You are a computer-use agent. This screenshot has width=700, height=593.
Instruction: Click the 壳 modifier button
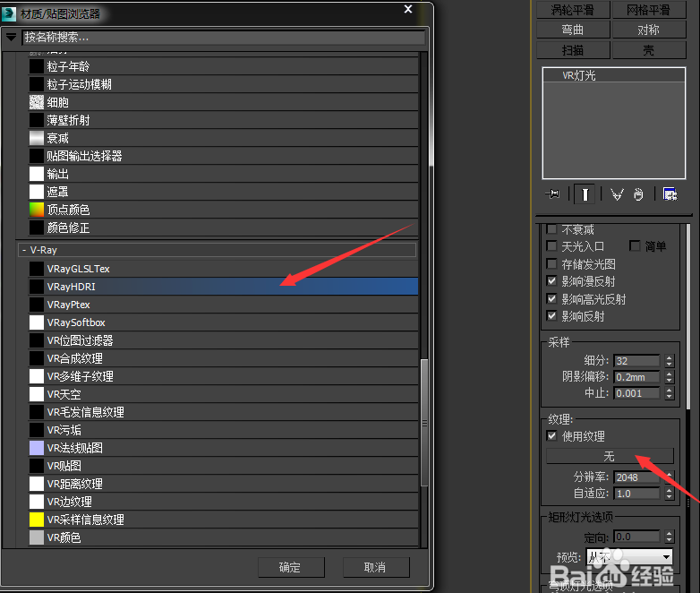pyautogui.click(x=649, y=50)
